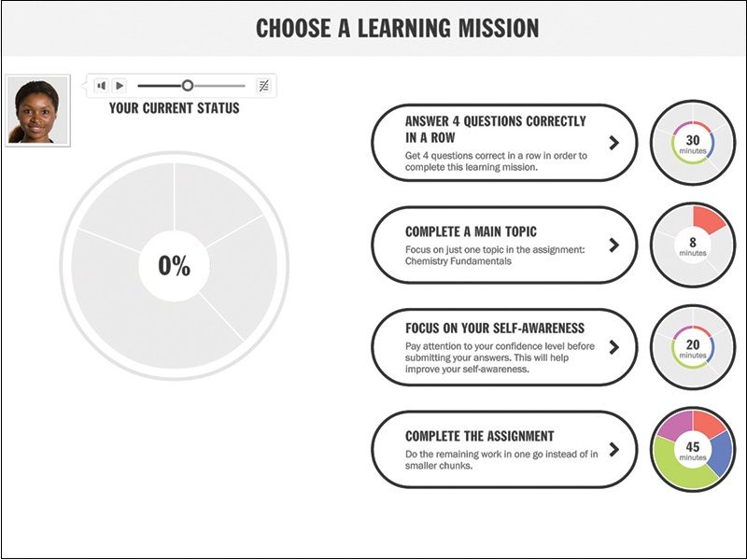Mute the audio with the speaker icon
Viewport: 747px width, 560px height.
click(x=102, y=86)
